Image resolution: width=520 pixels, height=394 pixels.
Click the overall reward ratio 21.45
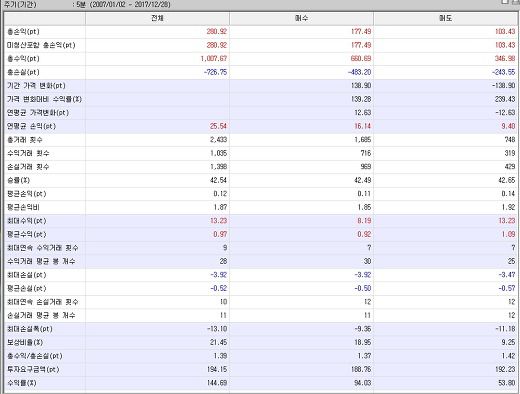tap(218, 342)
